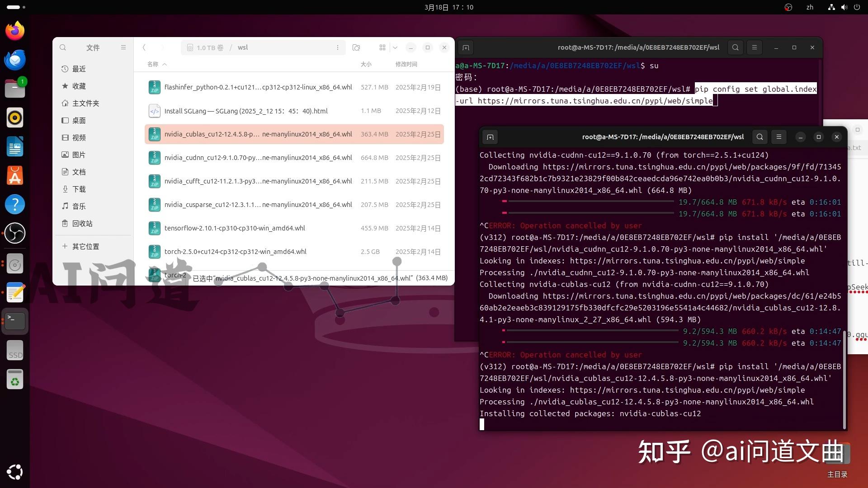Open the three-dot path bar menu

[x=337, y=47]
